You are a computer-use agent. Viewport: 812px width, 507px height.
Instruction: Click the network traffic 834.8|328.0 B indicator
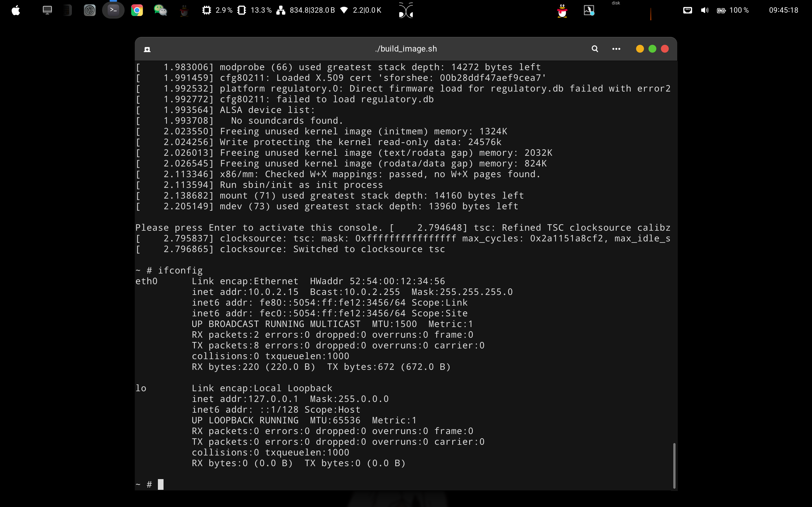click(306, 10)
